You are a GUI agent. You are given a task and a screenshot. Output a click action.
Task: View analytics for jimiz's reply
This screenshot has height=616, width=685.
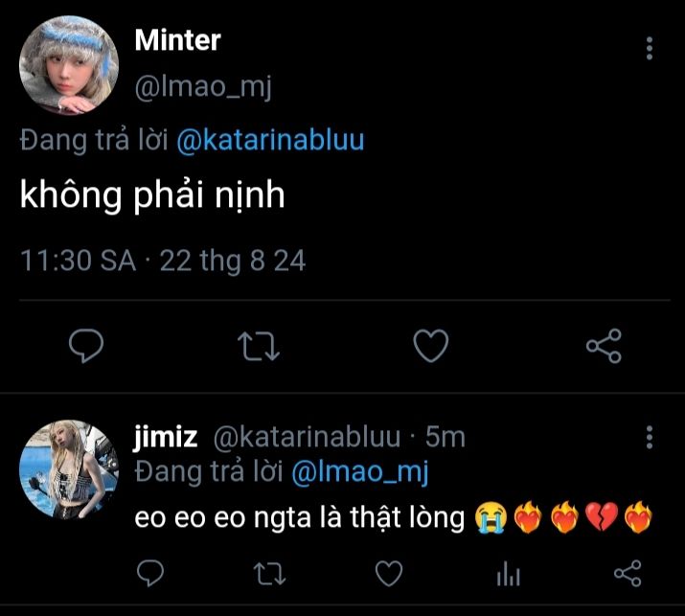[507, 573]
